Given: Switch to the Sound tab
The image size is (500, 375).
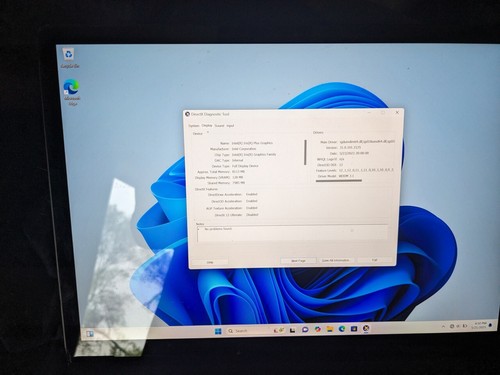Looking at the screenshot, I should coord(219,126).
